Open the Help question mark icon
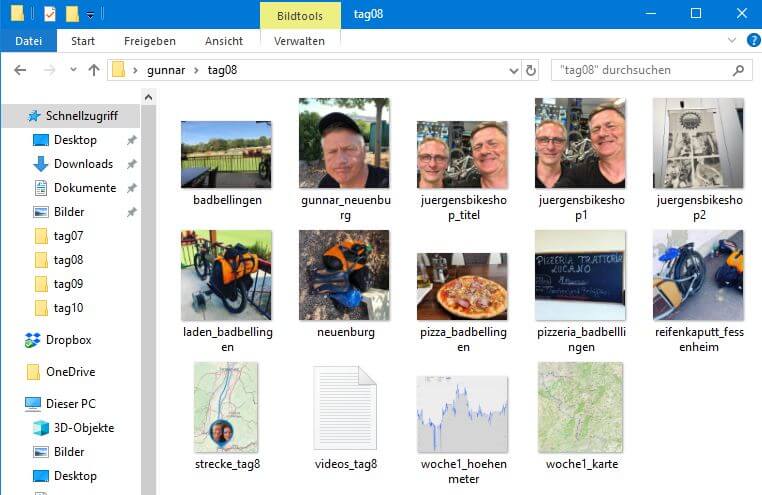Image resolution: width=762 pixels, height=495 pixels. [753, 40]
